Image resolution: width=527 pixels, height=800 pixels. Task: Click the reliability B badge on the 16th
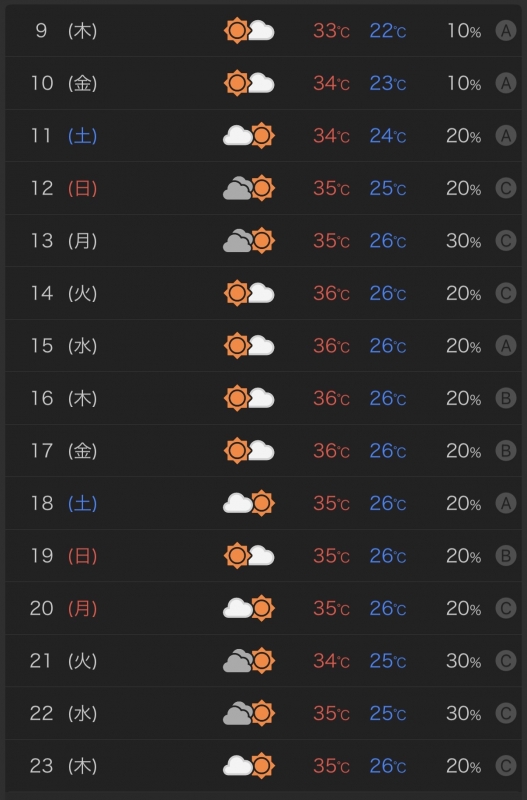(506, 398)
